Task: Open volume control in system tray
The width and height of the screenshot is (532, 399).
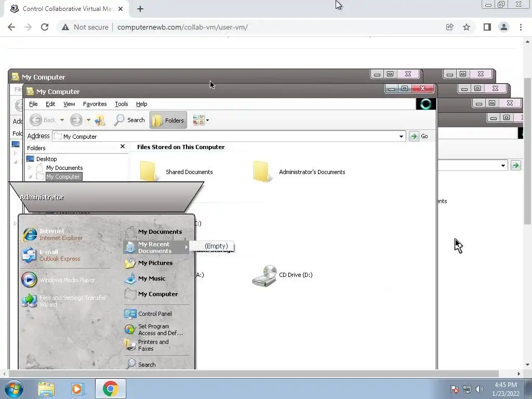Action: (x=479, y=389)
